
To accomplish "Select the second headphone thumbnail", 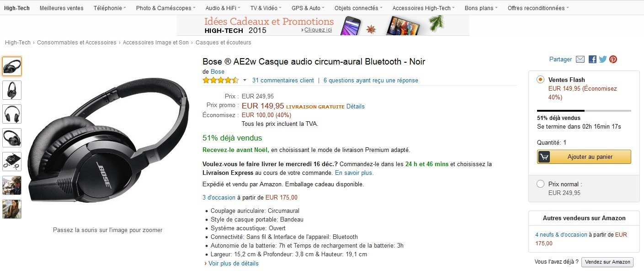I will [11, 90].
